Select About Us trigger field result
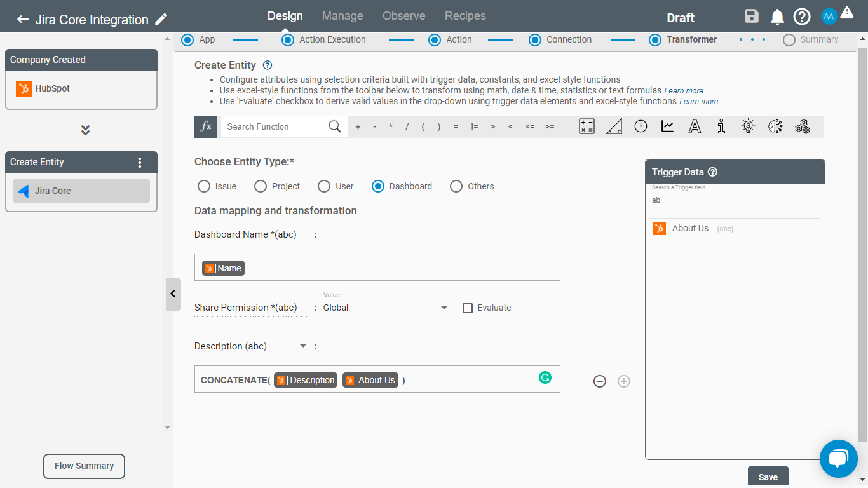868x488 pixels. point(735,229)
